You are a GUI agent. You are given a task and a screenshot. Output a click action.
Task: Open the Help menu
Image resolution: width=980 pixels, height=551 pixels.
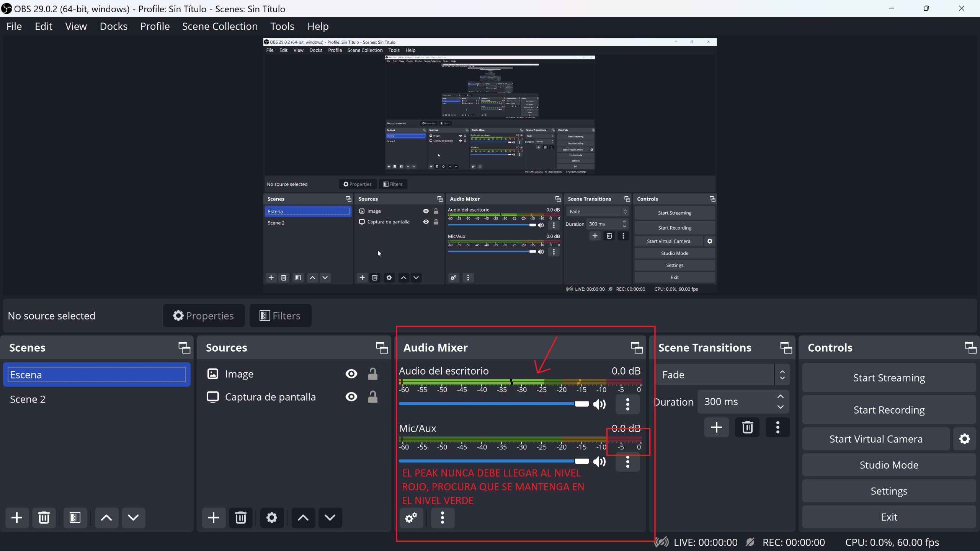point(318,26)
